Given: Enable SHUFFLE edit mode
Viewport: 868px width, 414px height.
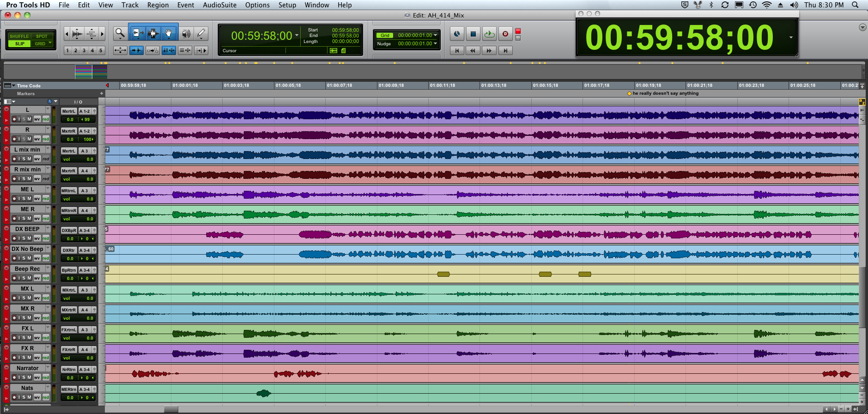Looking at the screenshot, I should tap(19, 36).
